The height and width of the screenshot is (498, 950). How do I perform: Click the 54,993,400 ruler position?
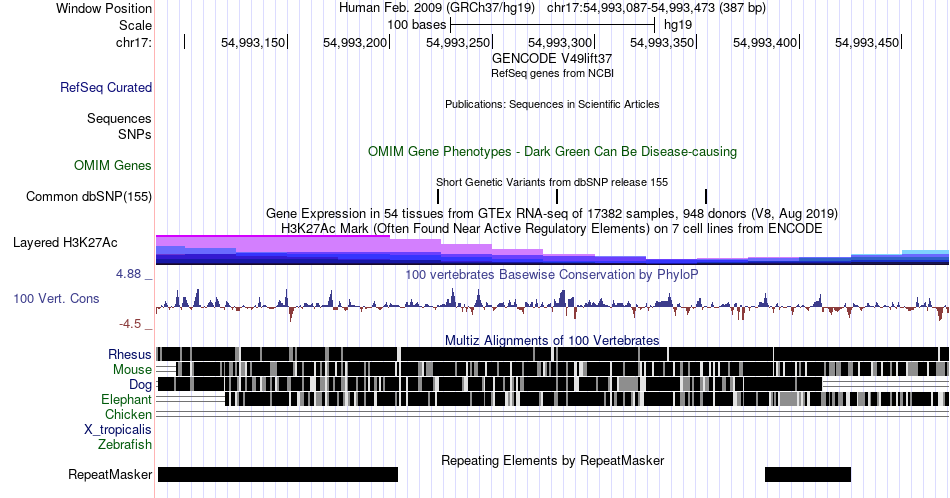[765, 42]
